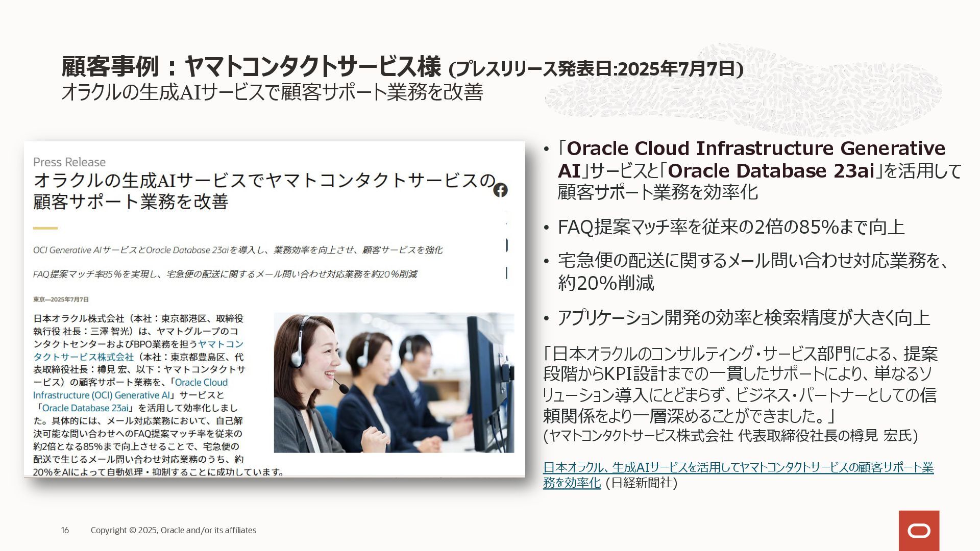Click the slide number 16
The image size is (980, 551).
[65, 531]
